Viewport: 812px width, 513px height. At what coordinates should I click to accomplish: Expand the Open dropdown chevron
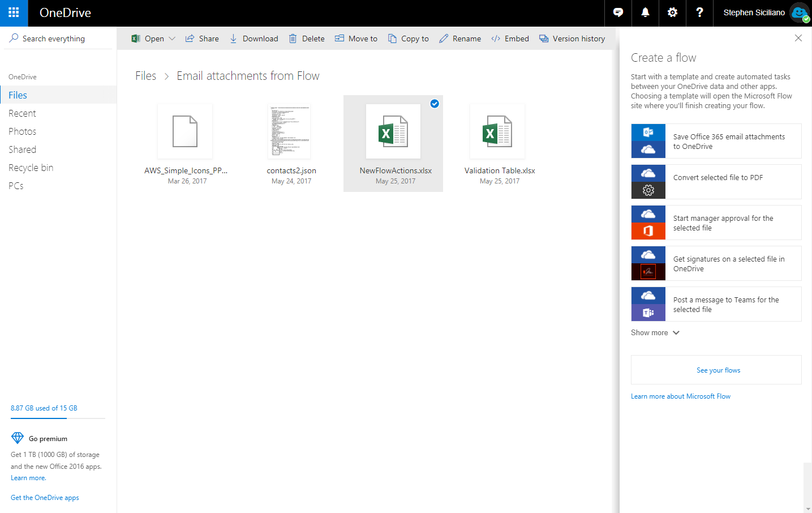(172, 39)
